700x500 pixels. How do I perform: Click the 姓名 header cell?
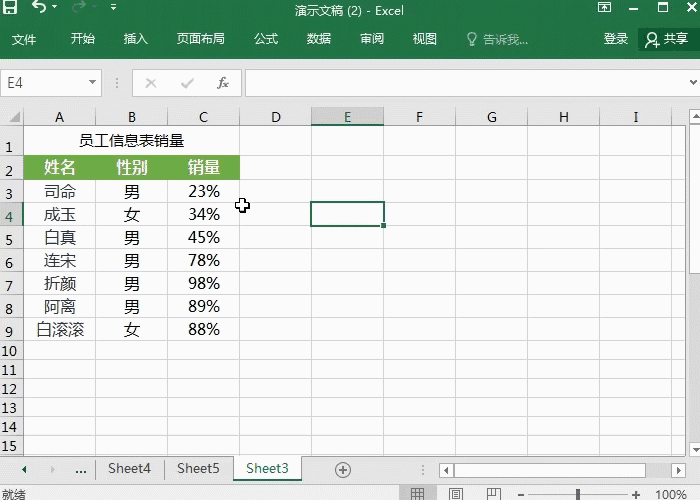(x=59, y=167)
